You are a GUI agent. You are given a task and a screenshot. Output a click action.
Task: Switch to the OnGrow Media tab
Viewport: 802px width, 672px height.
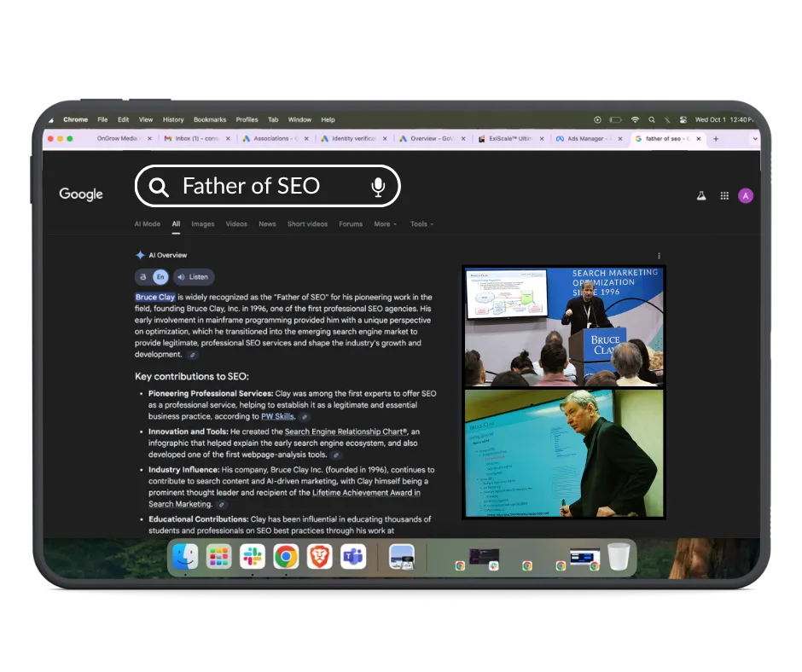tap(117, 139)
